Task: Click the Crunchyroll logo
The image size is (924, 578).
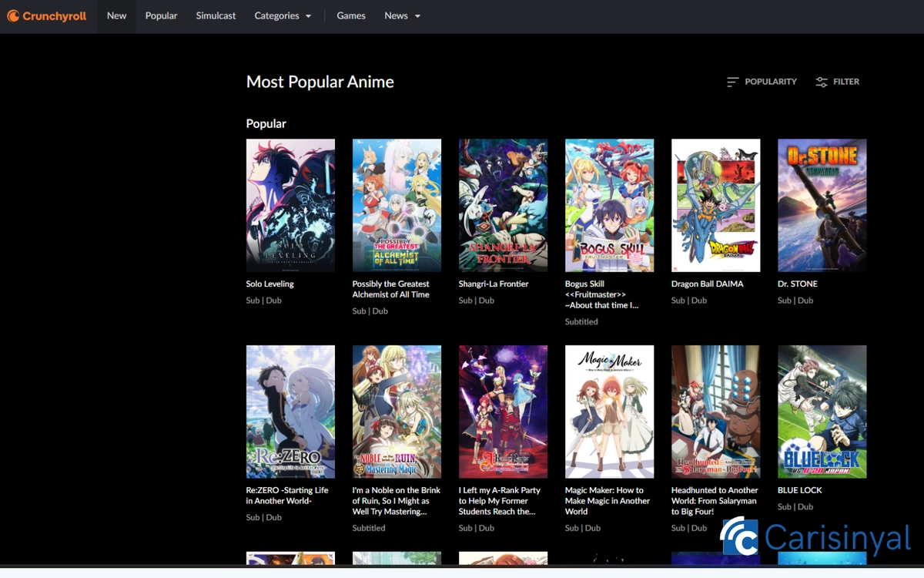Action: [x=48, y=15]
